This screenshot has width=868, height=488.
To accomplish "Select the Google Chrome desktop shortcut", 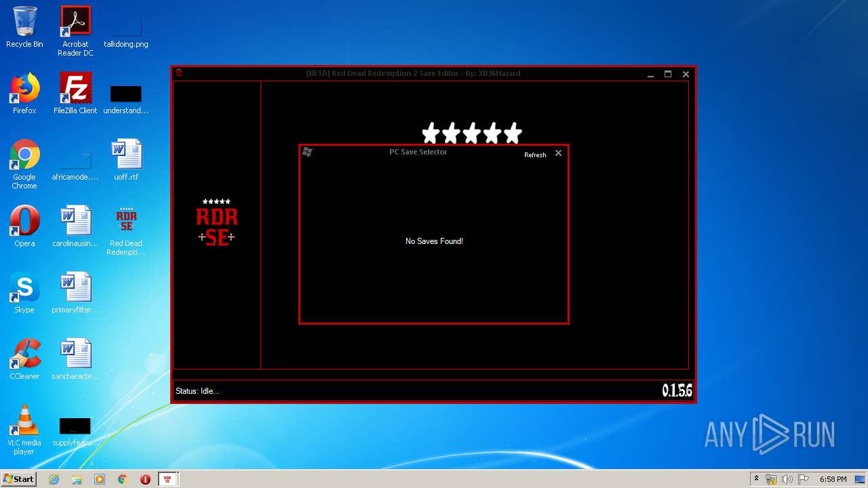I will 24,164.
